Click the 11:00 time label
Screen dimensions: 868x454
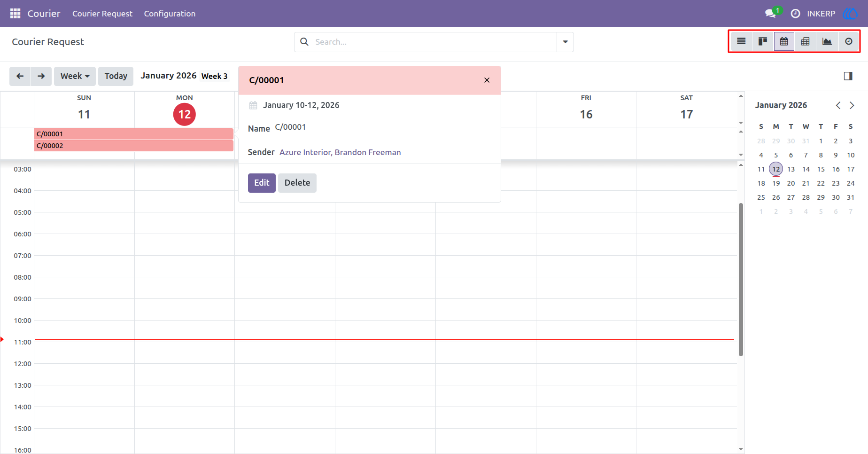(23, 342)
